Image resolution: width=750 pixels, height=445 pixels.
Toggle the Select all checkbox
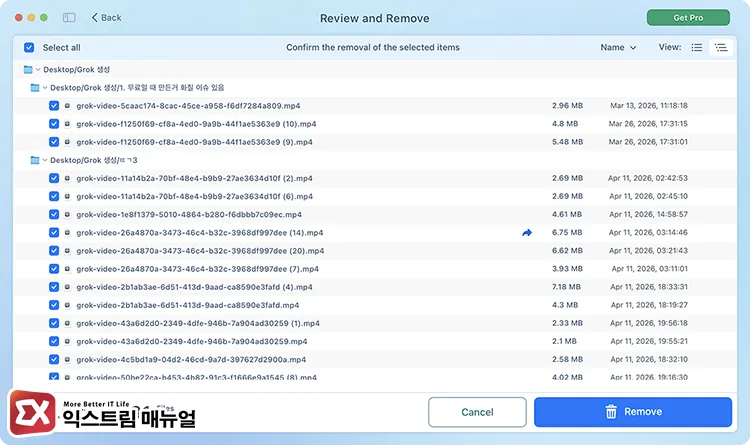(29, 47)
